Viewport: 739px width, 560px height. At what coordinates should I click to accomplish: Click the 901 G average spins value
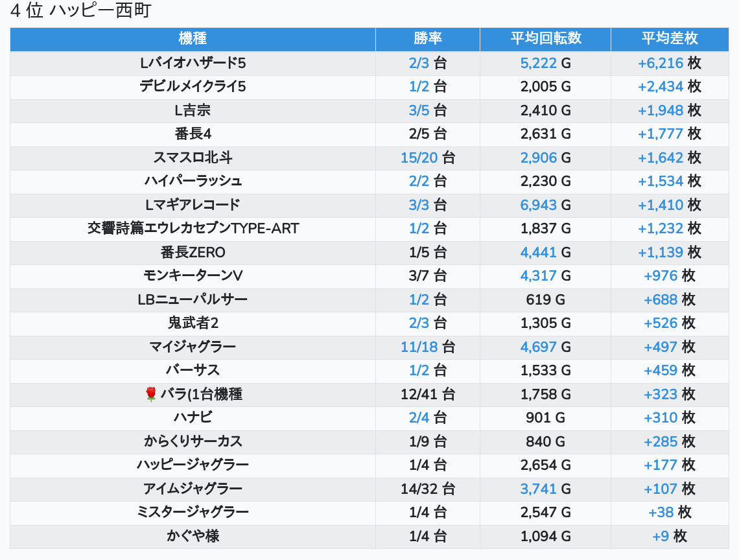[545, 417]
